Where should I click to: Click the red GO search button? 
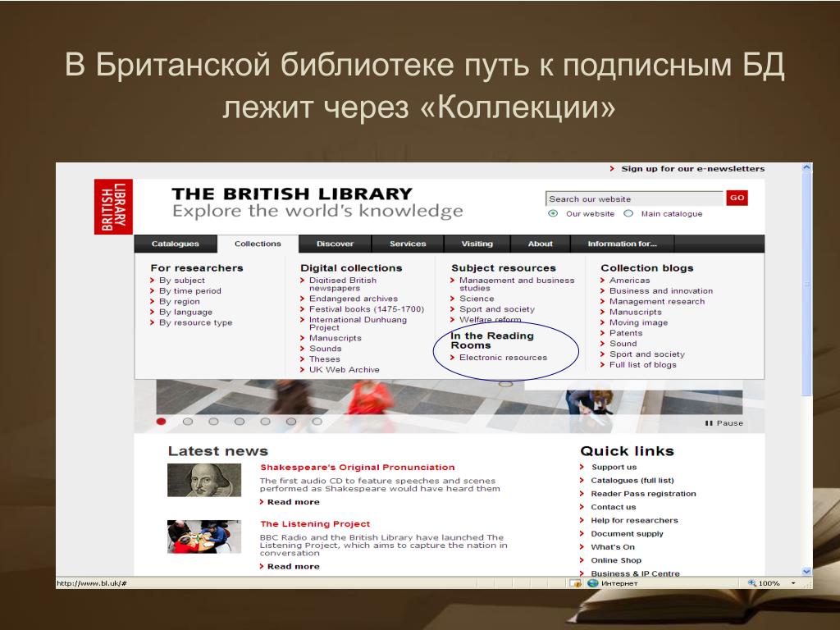(737, 198)
